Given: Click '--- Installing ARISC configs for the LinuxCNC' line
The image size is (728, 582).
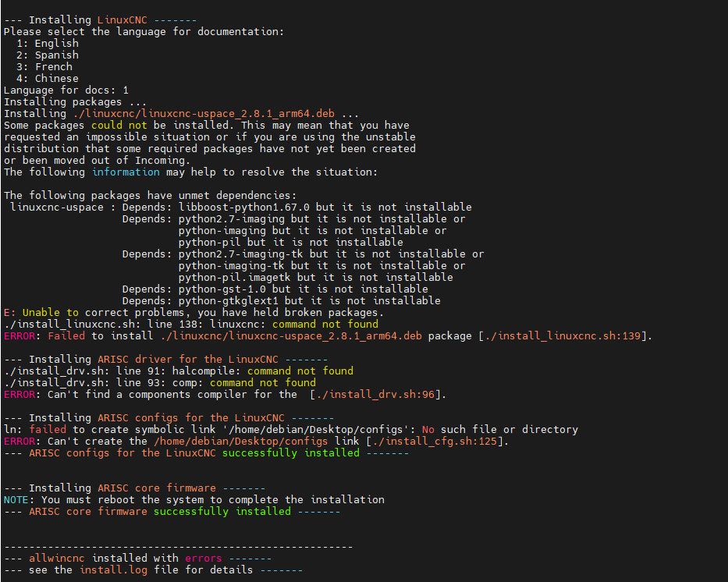Looking at the screenshot, I should pos(169,417).
